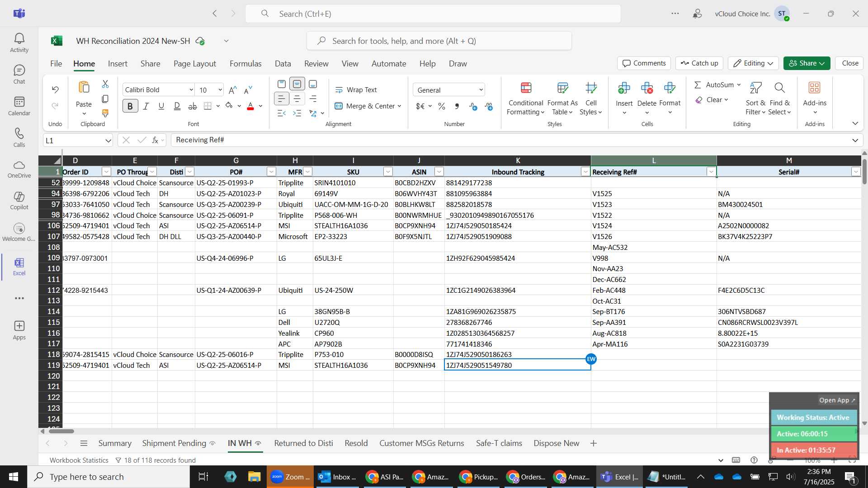Open the font size dropdown
Viewport: 868px width, 488px height.
pos(220,90)
